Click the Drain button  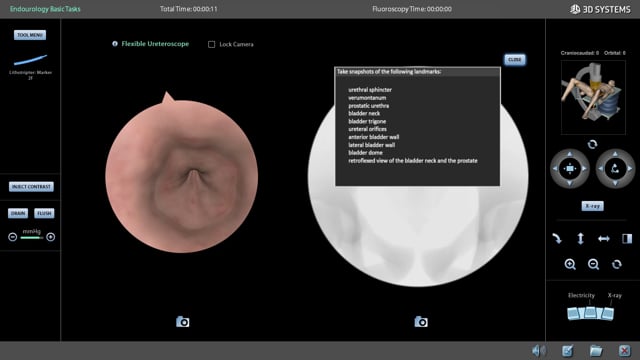18,213
